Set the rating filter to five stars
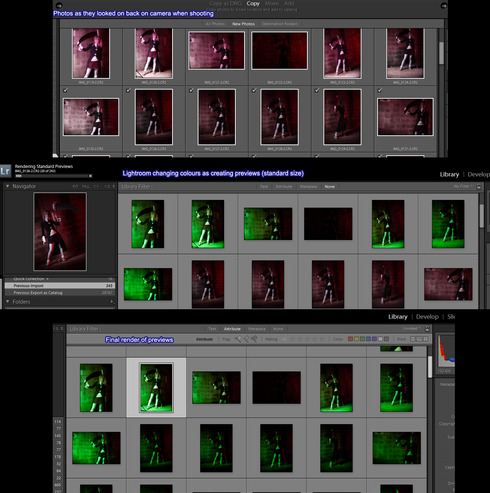 tap(322, 339)
